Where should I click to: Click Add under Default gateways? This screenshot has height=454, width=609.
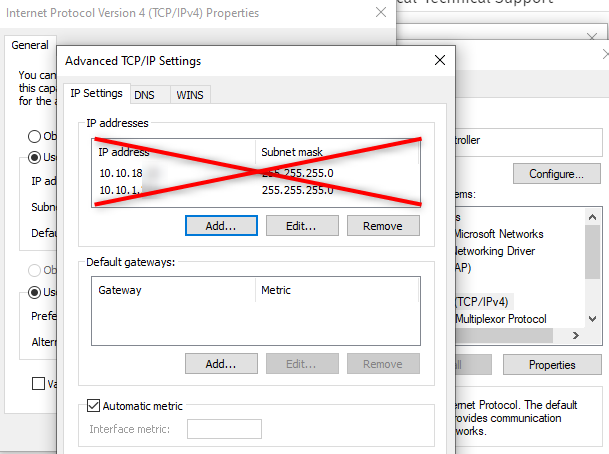click(220, 364)
